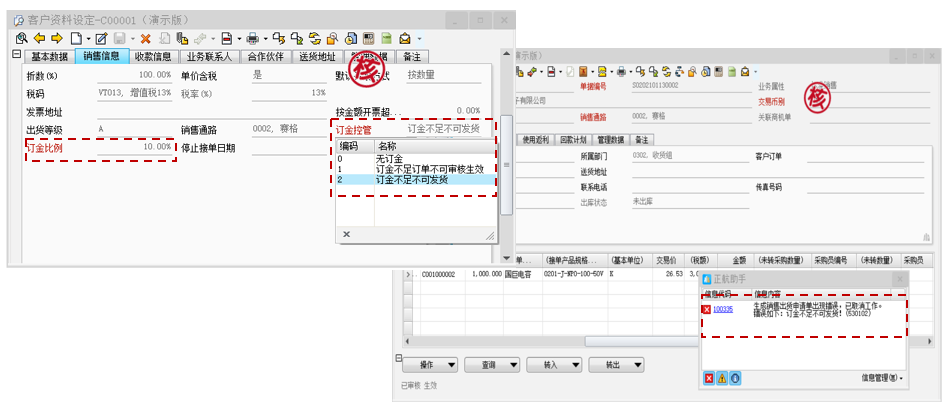Click the print icon in customer window toolbar
948x407 pixels.
pyautogui.click(x=253, y=39)
